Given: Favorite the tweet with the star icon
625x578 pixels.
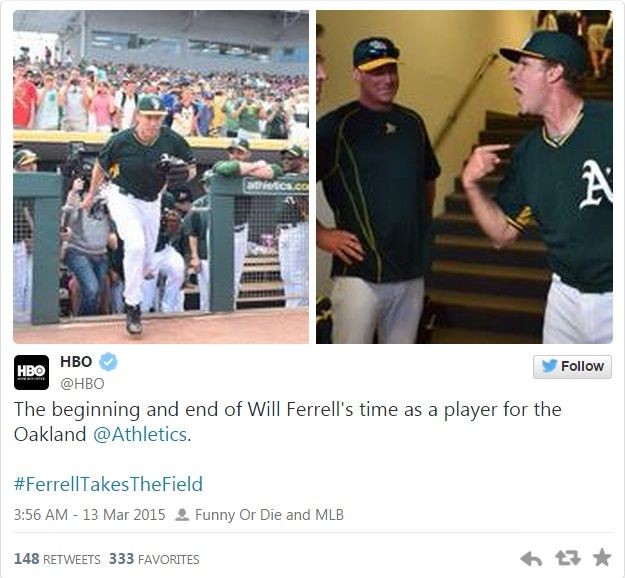Looking at the screenshot, I should 601,557.
